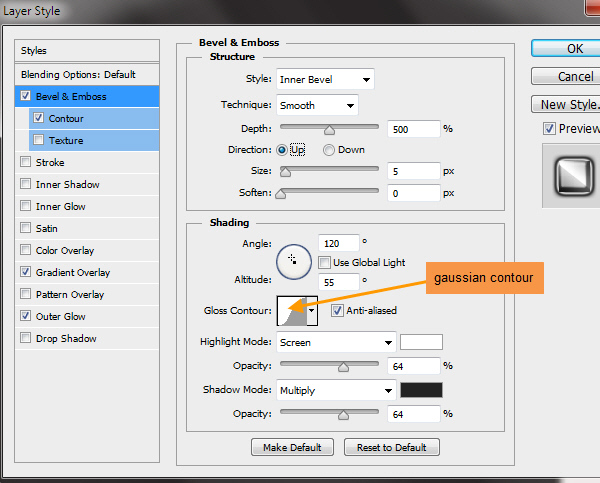The image size is (600, 483).
Task: Open the Gradient Overlay settings entry
Action: point(72,272)
